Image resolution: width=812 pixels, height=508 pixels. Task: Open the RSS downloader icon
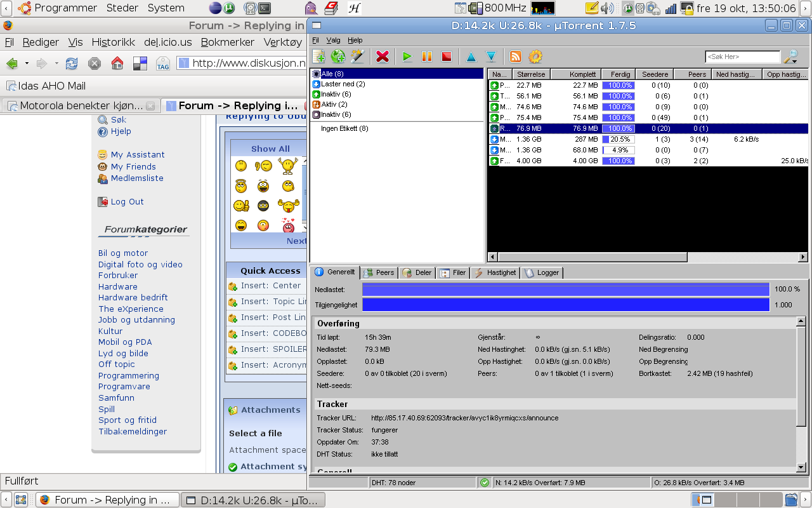[x=516, y=57]
